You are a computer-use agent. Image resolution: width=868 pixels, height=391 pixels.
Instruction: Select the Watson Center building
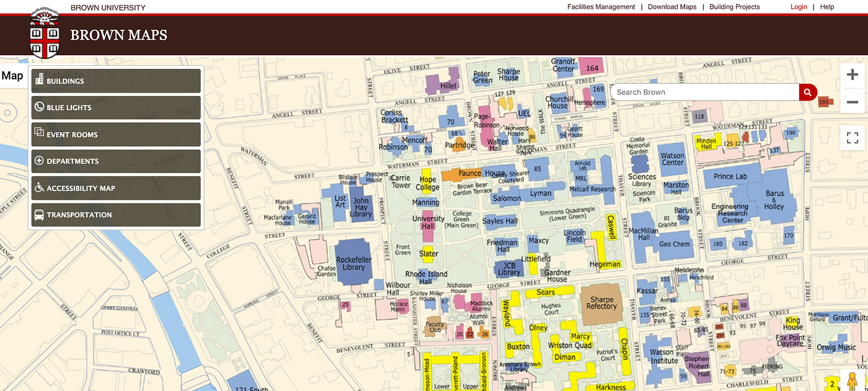pos(673,160)
